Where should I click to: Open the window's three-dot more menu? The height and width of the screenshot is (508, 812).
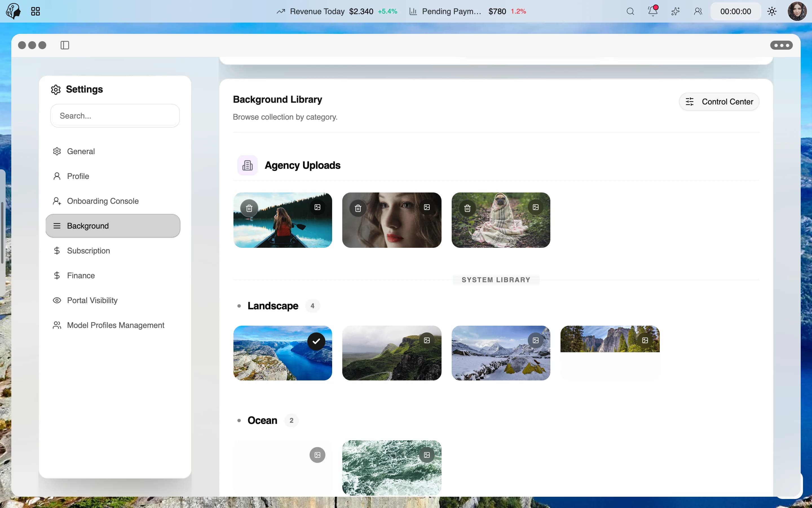(781, 45)
